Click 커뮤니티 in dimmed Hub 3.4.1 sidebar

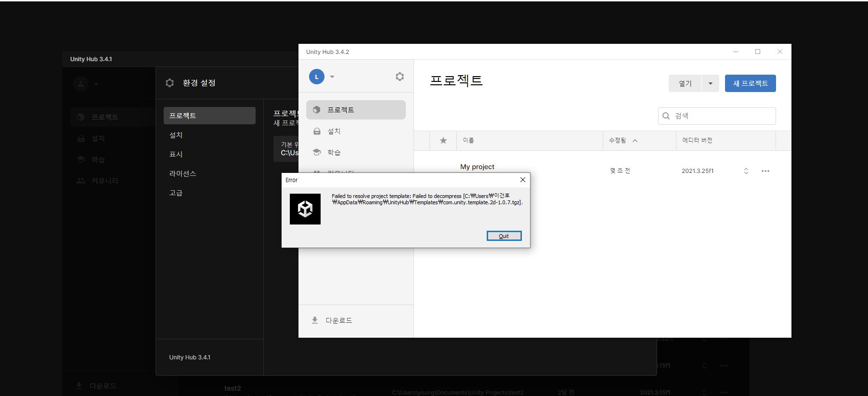pyautogui.click(x=104, y=181)
